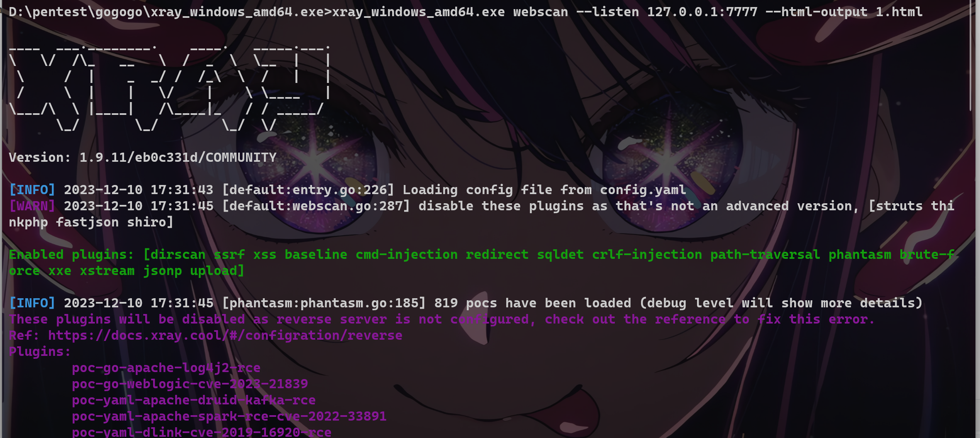The height and width of the screenshot is (438, 980).
Task: Click the poc-go-apache-log4j2-rce plugin entry
Action: [x=166, y=367]
